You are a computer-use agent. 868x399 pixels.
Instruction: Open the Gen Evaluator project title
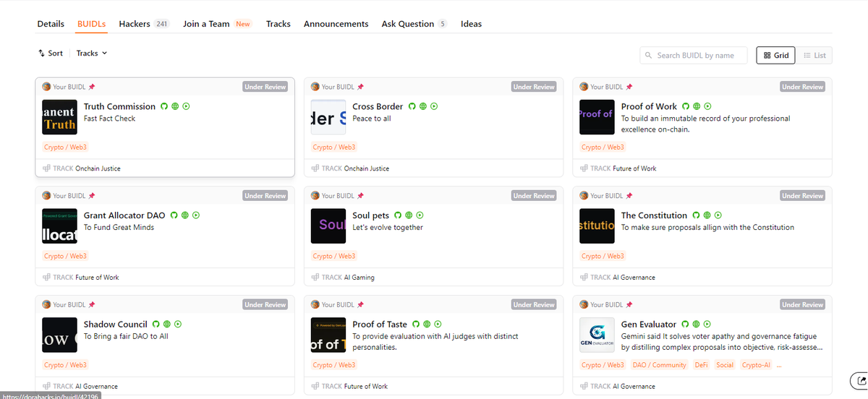click(649, 325)
